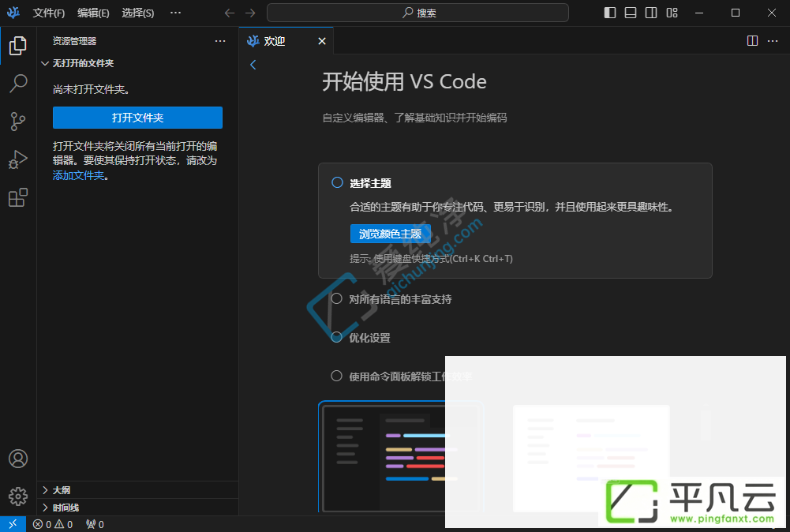Screen dimensions: 790x532
Task: Click the 资源管理器 panel title
Action: click(x=74, y=41)
